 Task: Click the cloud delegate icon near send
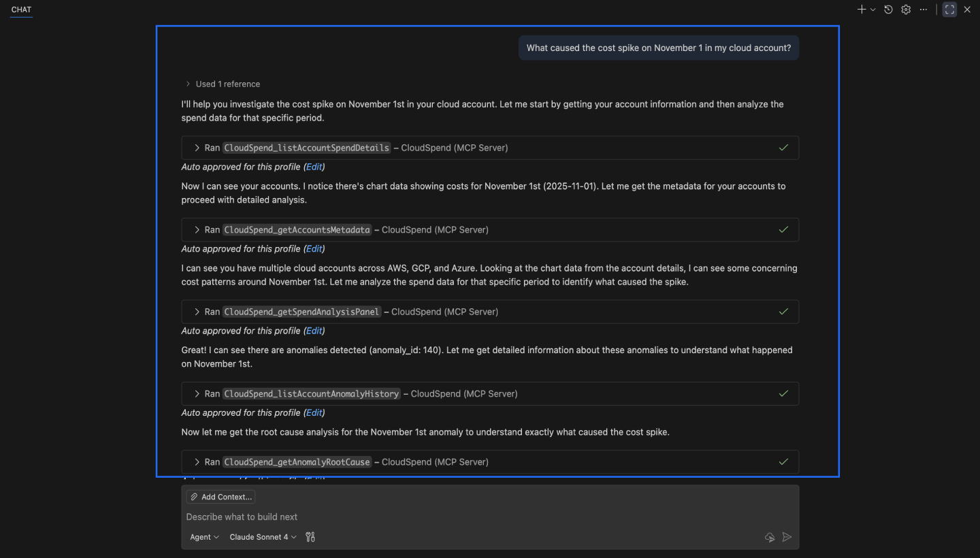pyautogui.click(x=770, y=537)
